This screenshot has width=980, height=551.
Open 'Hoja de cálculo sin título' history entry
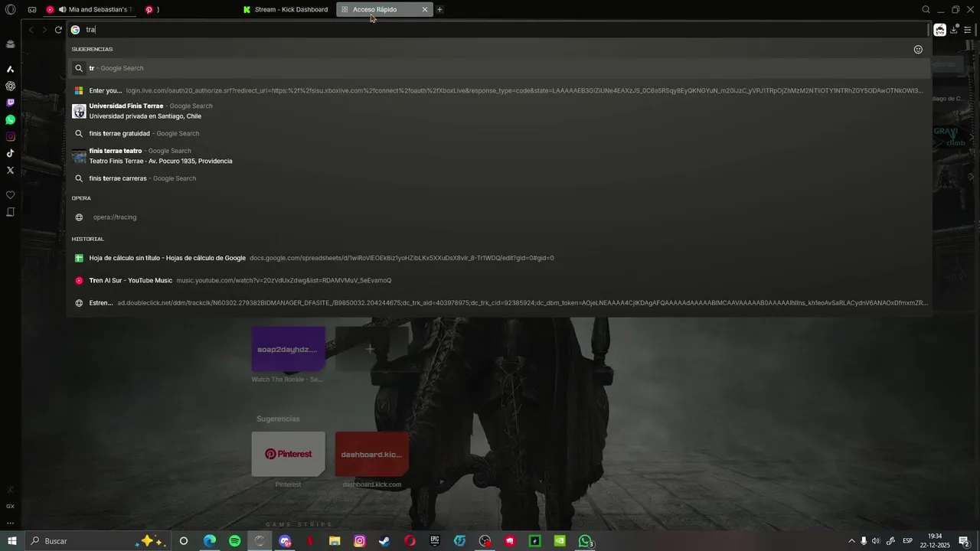(x=499, y=258)
